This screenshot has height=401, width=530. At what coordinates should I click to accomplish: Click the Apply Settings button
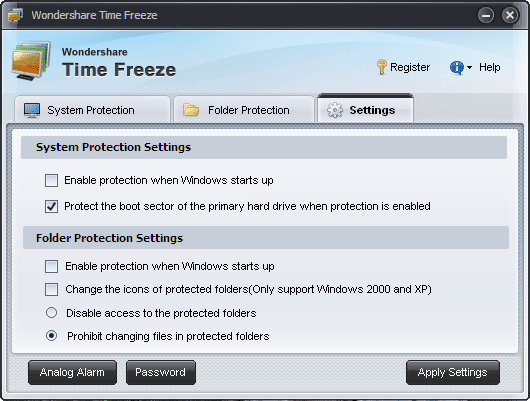(x=453, y=372)
